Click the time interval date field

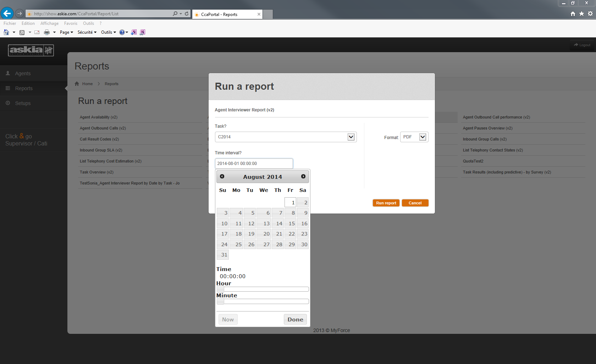[254, 164]
